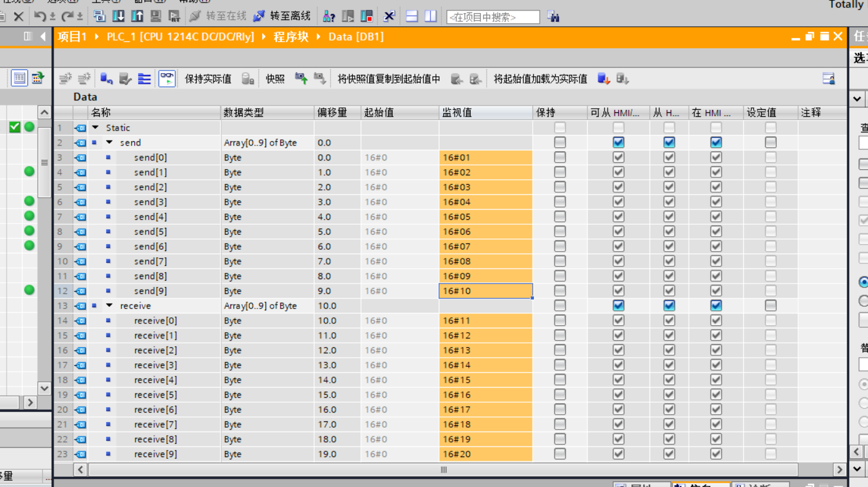Image resolution: width=868 pixels, height=487 pixels.
Task: Uncheck 可从 HMI checkbox for receive array
Action: point(618,306)
